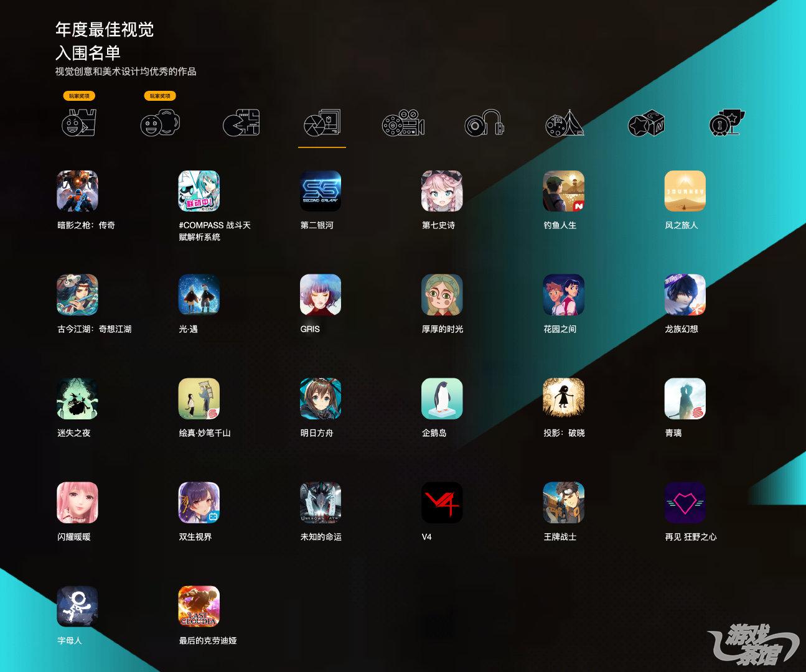Click the Last Cloudia 最后的克劳迪娅 icon

199,607
